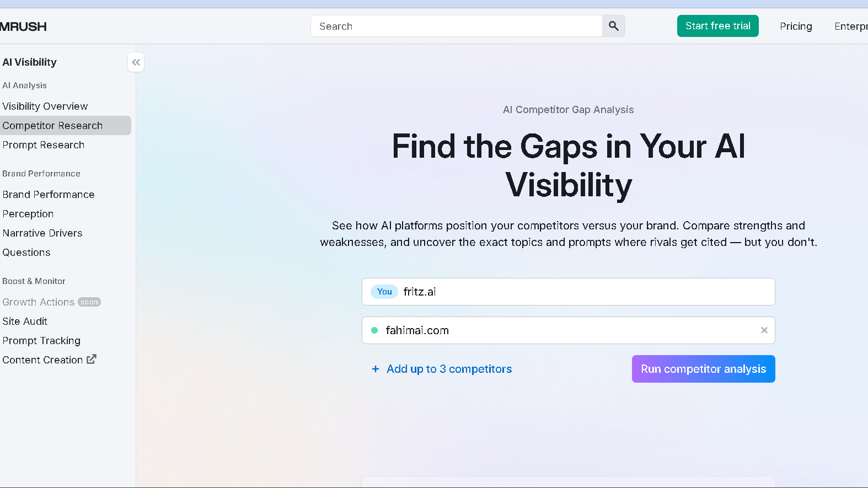Open Visibility Overview
This screenshot has width=868, height=488.
[45, 106]
